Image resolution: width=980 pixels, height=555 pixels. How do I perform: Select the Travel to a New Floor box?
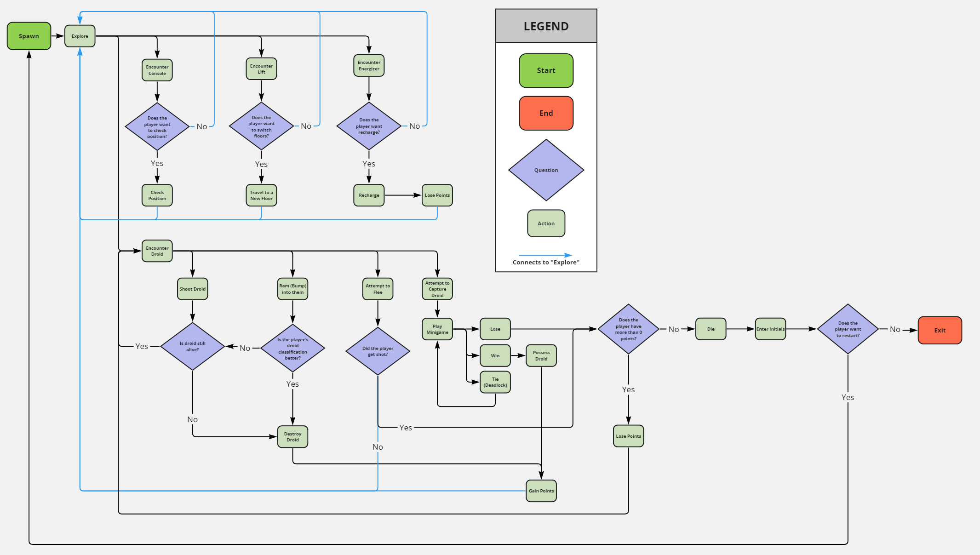click(x=261, y=195)
